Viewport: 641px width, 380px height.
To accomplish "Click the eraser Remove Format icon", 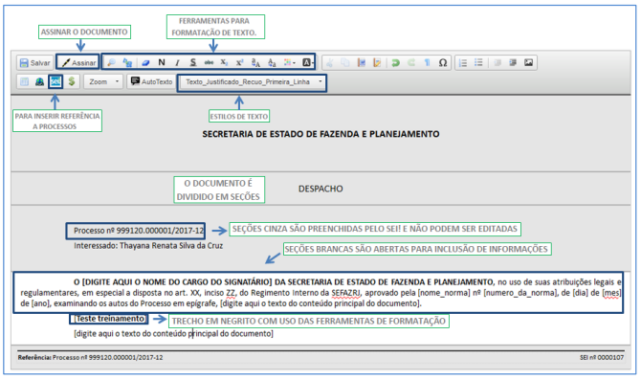I will tap(145, 63).
